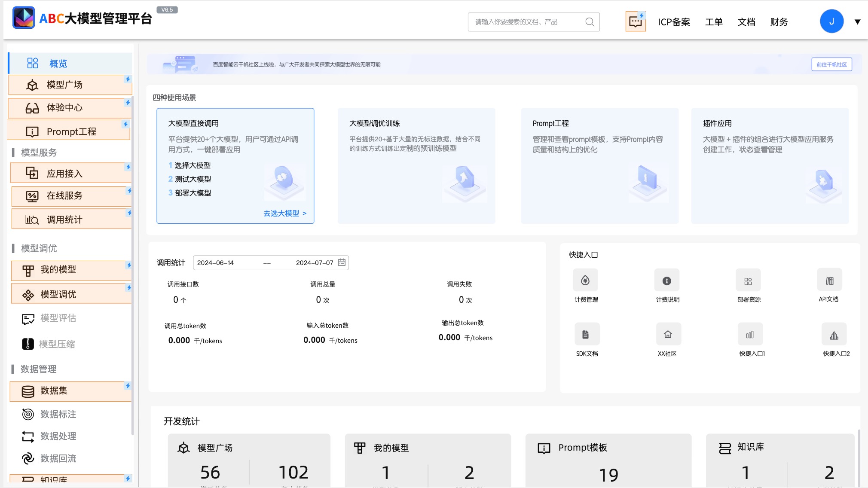Click the Prompt模板 icon in 开发统计
This screenshot has height=488, width=868.
click(544, 448)
